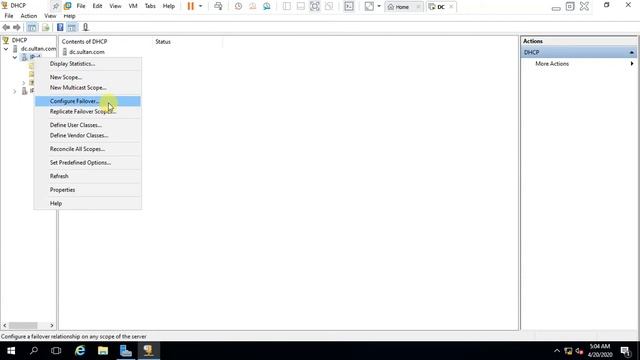Revert to snapshot icon
This screenshot has height=360, width=640.
coord(253,6)
